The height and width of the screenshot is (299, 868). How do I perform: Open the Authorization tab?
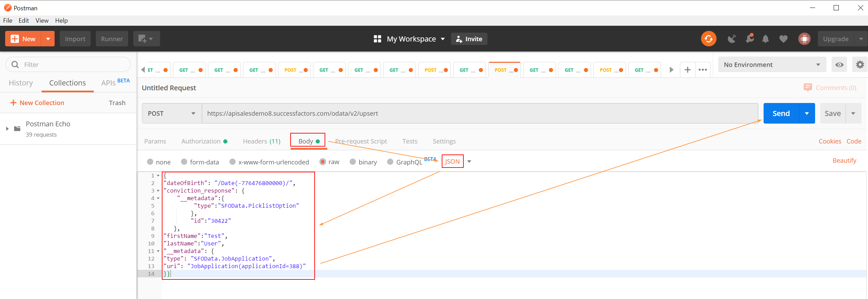(x=204, y=141)
